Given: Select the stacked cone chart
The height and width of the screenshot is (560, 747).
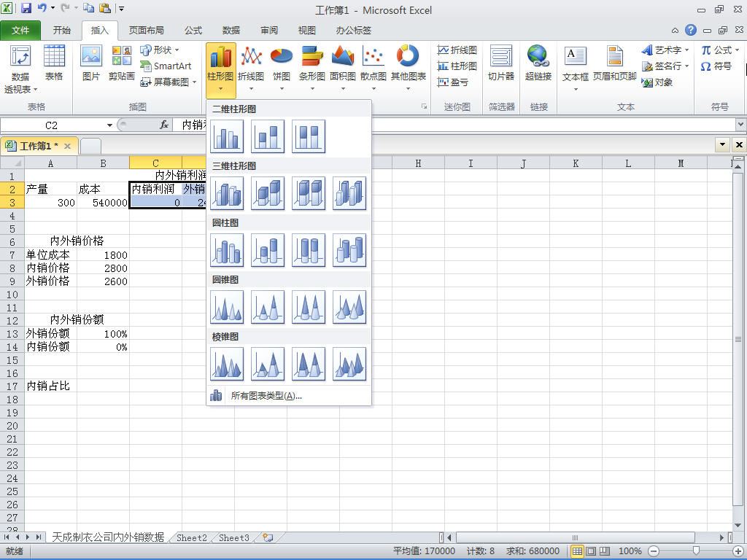Looking at the screenshot, I should 268,307.
